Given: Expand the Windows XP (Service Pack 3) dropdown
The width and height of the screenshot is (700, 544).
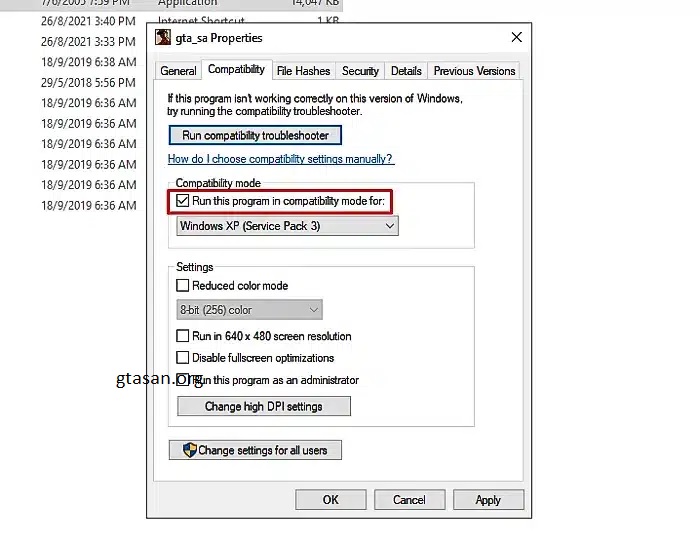Looking at the screenshot, I should pos(288,226).
